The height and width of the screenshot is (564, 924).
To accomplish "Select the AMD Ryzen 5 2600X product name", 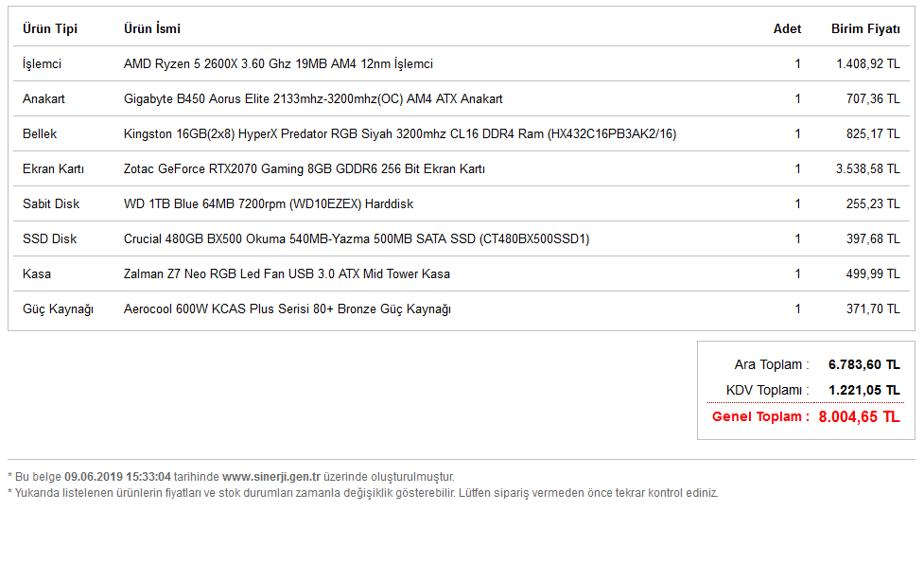I will tap(278, 63).
